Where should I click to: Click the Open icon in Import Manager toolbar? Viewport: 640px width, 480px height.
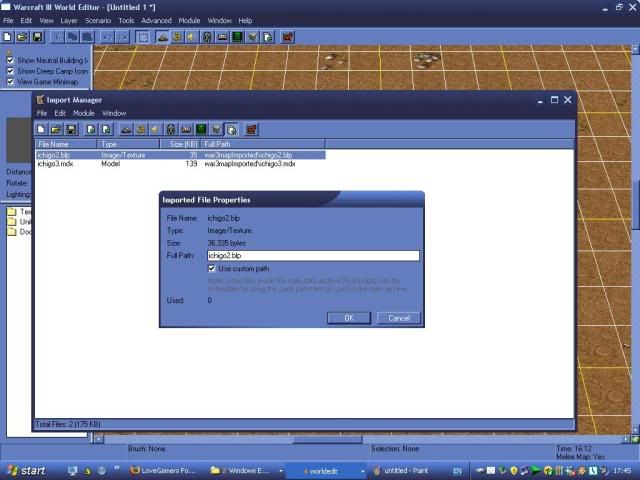tap(56, 130)
